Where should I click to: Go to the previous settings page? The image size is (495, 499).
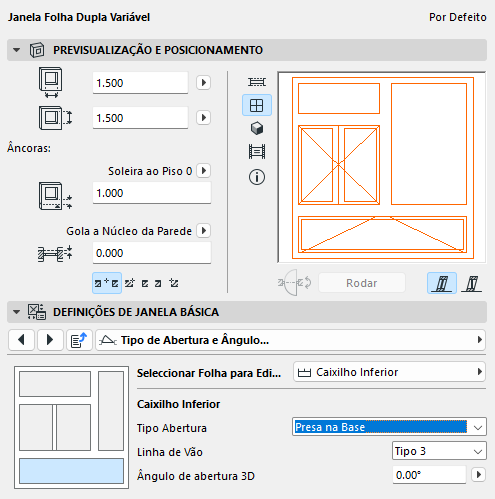click(21, 340)
